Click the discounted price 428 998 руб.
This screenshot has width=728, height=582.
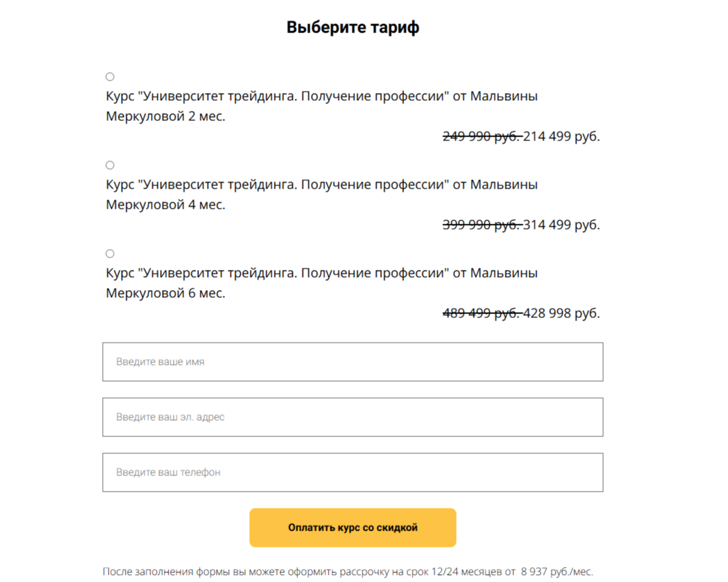pyautogui.click(x=561, y=313)
